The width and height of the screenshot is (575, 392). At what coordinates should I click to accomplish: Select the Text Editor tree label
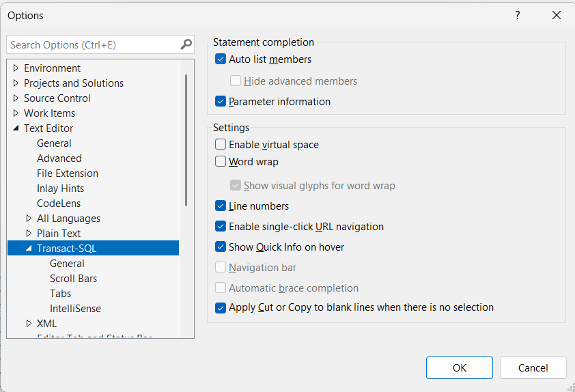click(48, 128)
